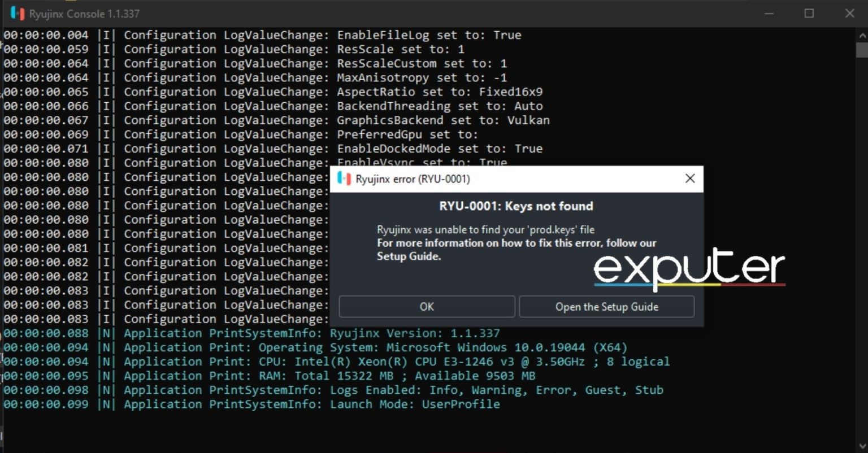This screenshot has height=453, width=868.
Task: Close the Ryujinx error dialog with X
Action: click(x=689, y=179)
